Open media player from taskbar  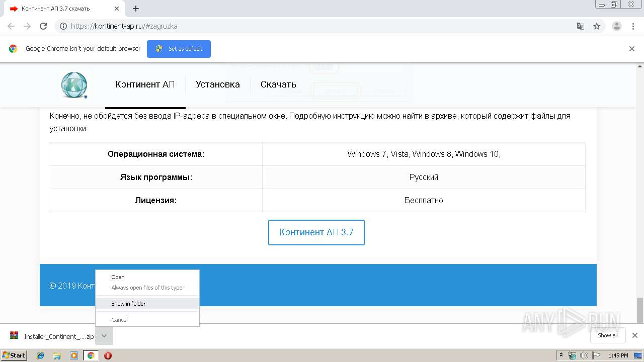pos(74,355)
